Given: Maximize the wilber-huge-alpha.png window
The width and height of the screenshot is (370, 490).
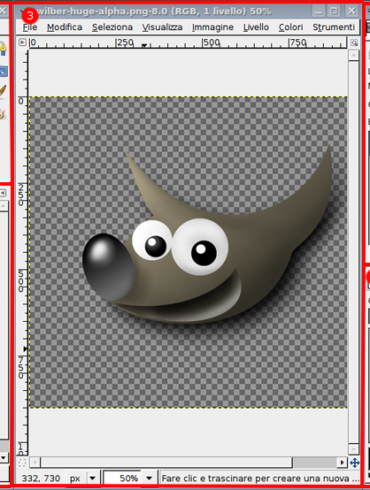Looking at the screenshot, I should (x=334, y=11).
